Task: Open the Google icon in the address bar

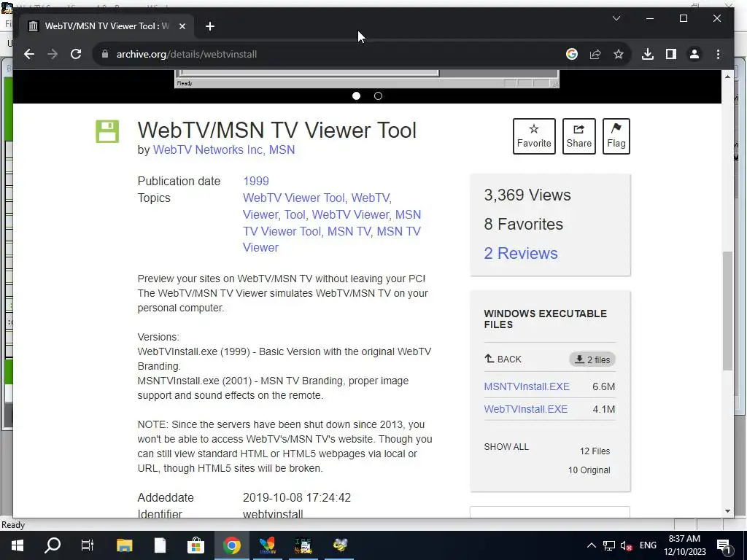Action: click(572, 54)
